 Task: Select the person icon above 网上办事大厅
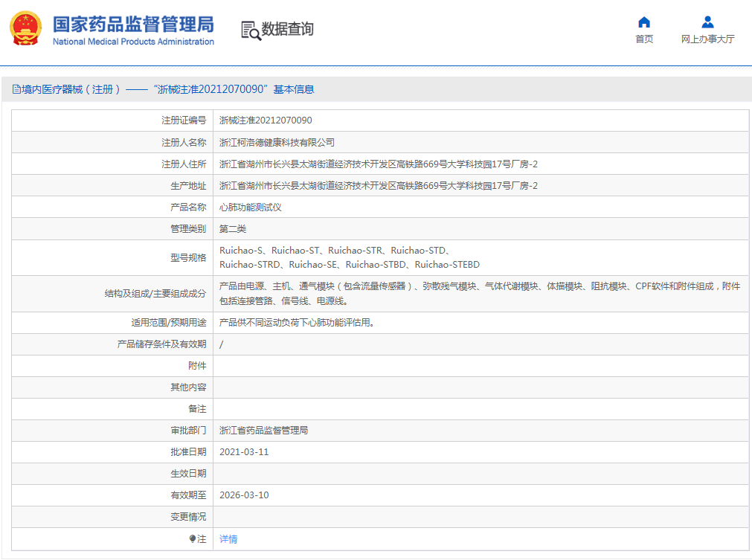point(706,22)
